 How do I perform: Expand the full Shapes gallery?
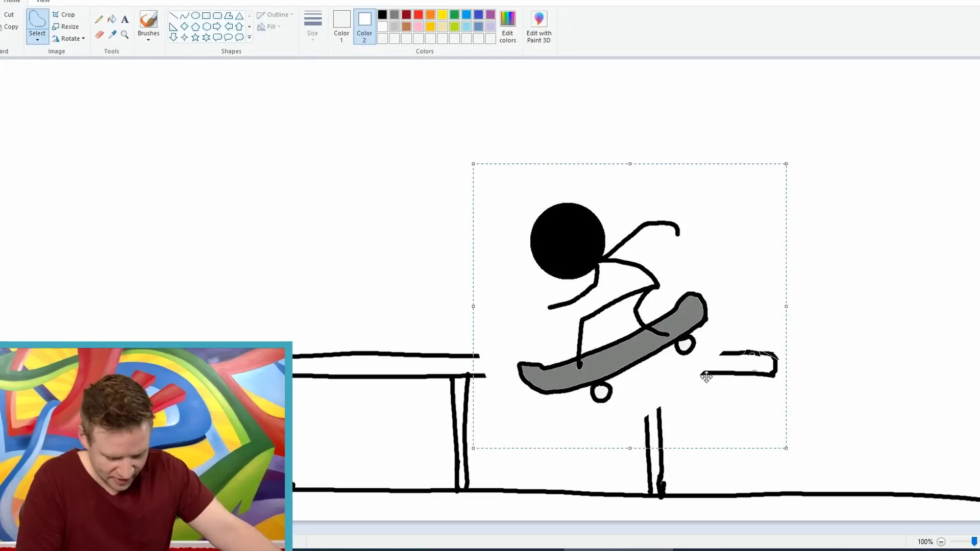249,37
